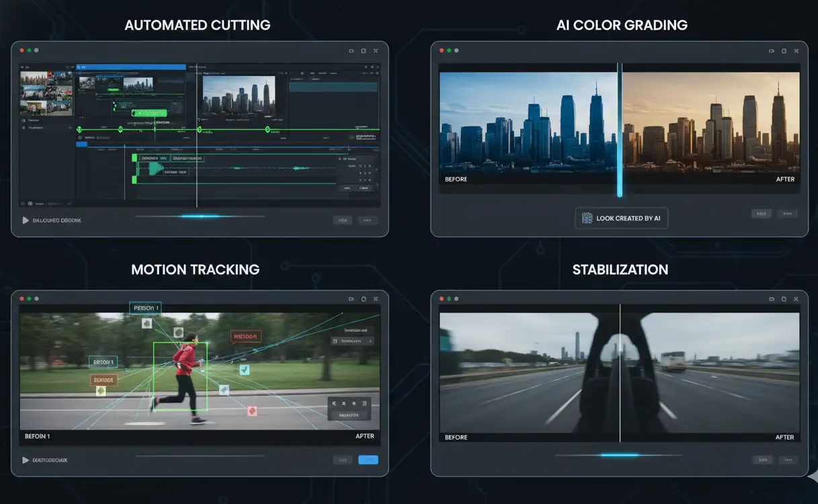Toggle the red REGION tracker label
Viewport: 818px width, 504px height.
[x=245, y=335]
